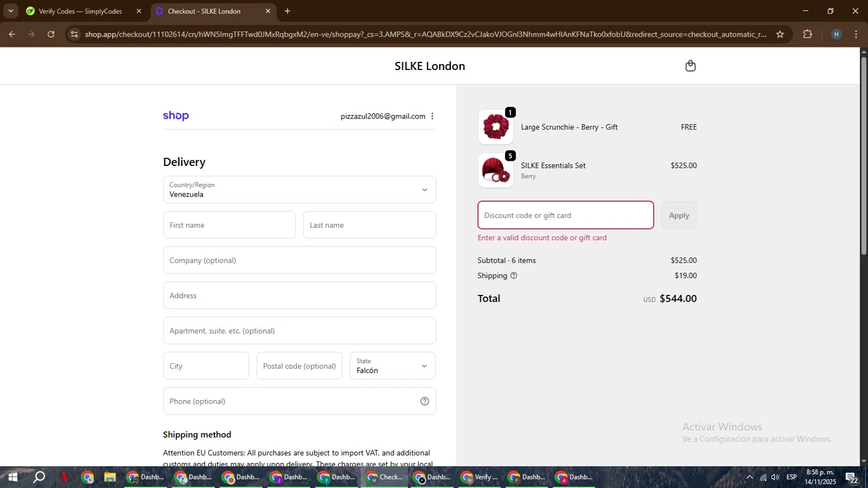Open the red app icon on the taskbar
Image resolution: width=868 pixels, height=488 pixels.
64,477
